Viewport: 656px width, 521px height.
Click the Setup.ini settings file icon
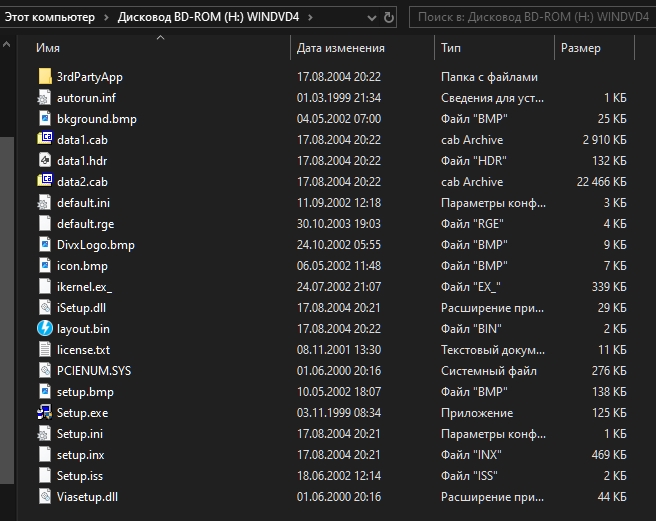[x=45, y=434]
